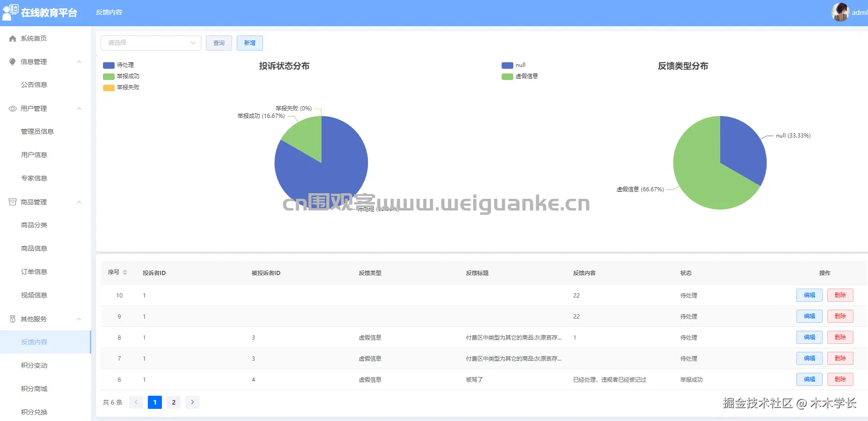Viewport: 868px width, 421px height.
Task: Delete the row with 序号 8
Action: tap(840, 337)
